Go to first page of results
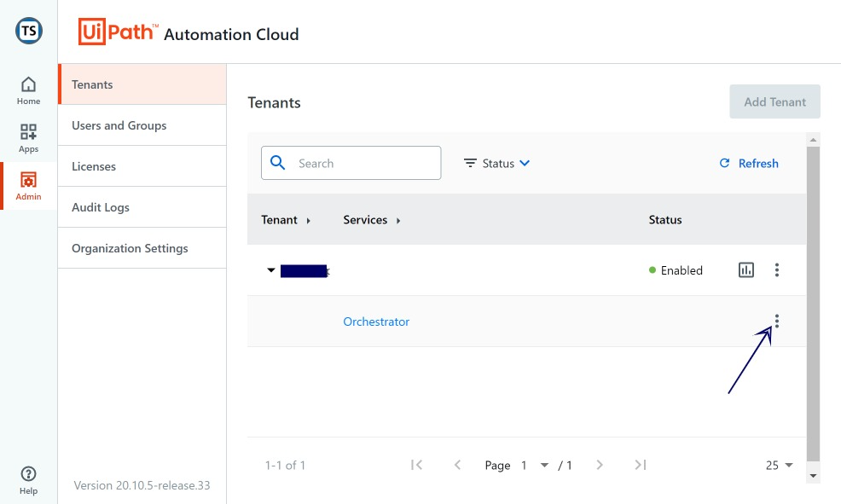This screenshot has height=504, width=841. point(417,465)
